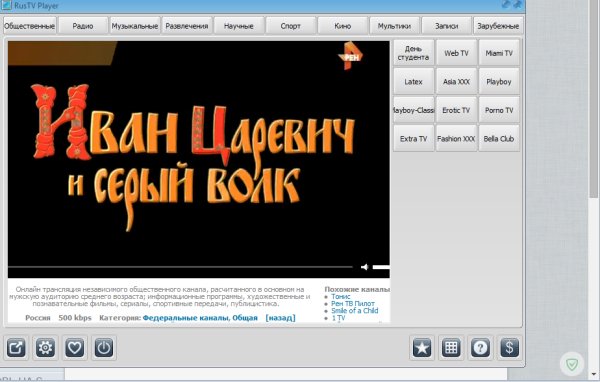Open the Развлечения category tab

[187, 26]
